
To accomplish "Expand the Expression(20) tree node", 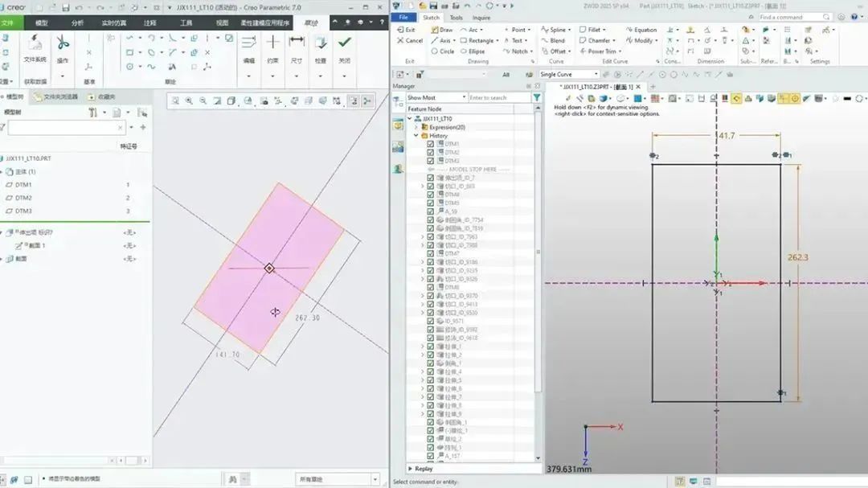I will [x=416, y=127].
